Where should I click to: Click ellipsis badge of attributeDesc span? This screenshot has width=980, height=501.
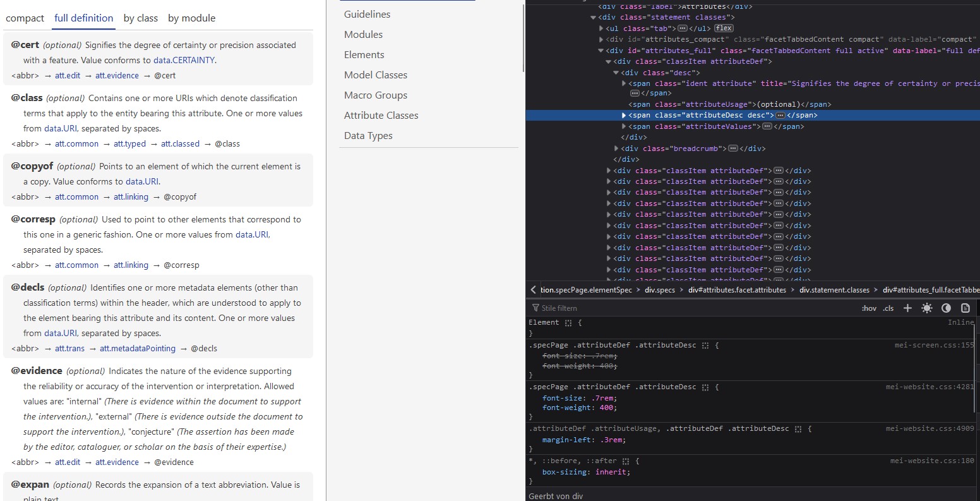[780, 116]
